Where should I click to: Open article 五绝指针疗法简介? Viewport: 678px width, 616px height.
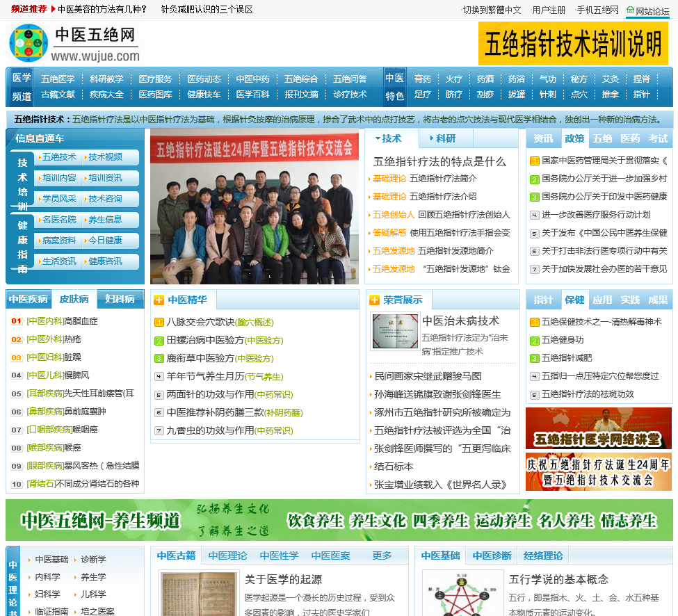pos(443,179)
